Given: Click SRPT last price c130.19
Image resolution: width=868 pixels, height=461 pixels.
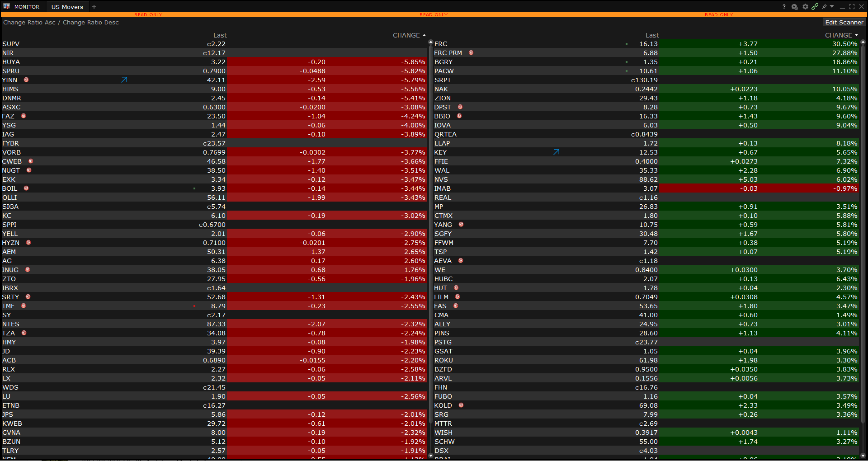Looking at the screenshot, I should click(x=644, y=80).
